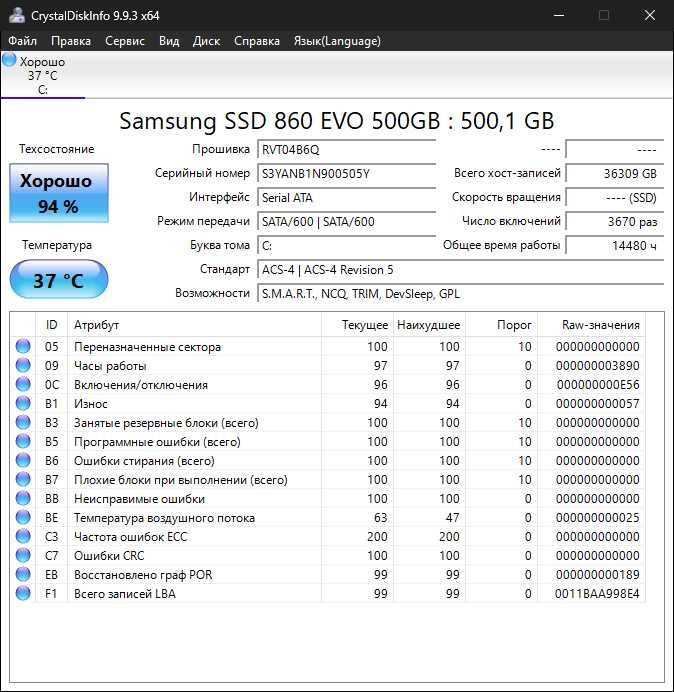
Task: Click raw value 0011BAA998E4
Action: click(597, 594)
